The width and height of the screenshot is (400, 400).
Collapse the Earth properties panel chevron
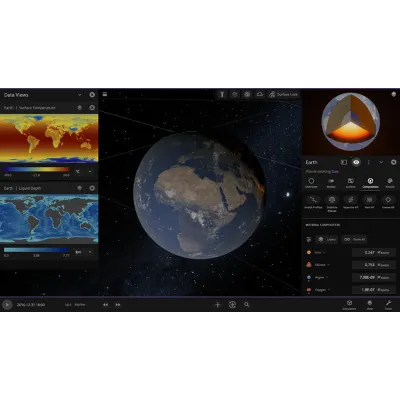coord(381,162)
